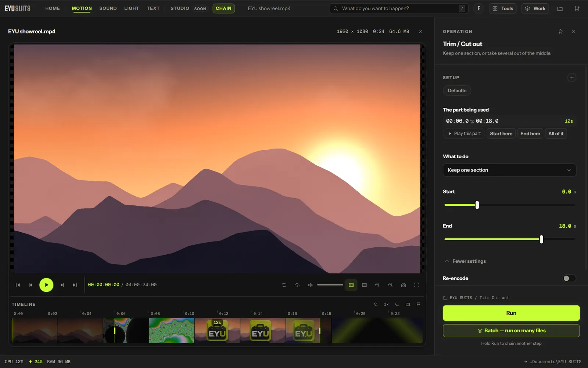Viewport: 588px width, 368px height.
Task: Toggle the Re-encode switch
Action: coord(569,278)
